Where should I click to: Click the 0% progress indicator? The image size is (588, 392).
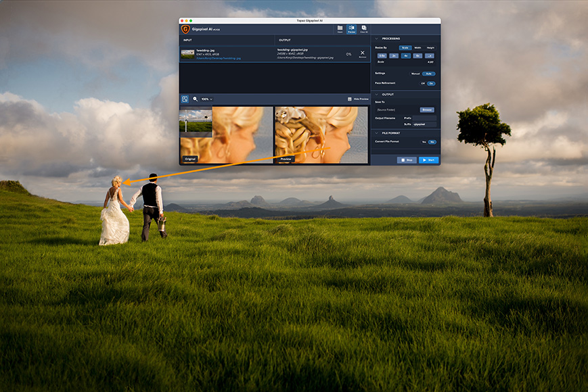tap(348, 54)
